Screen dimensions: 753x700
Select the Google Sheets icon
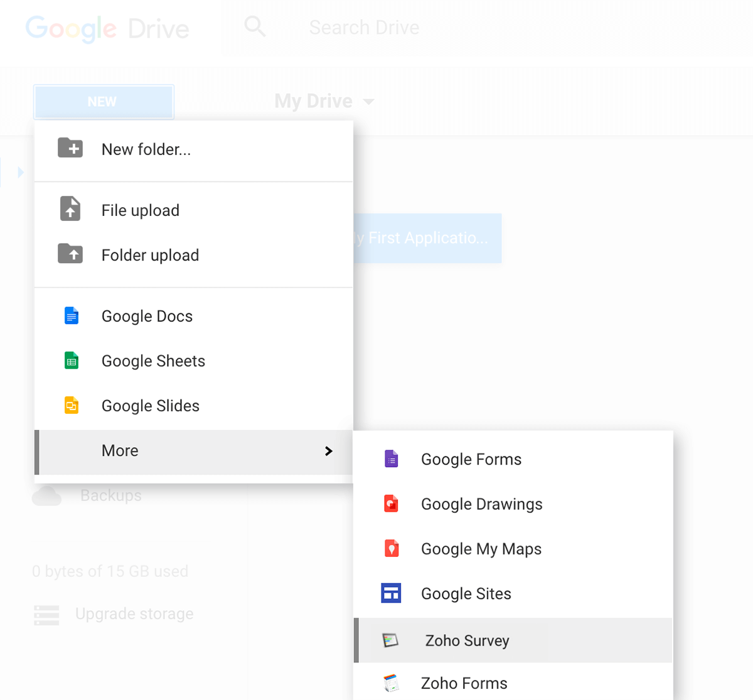coord(71,360)
